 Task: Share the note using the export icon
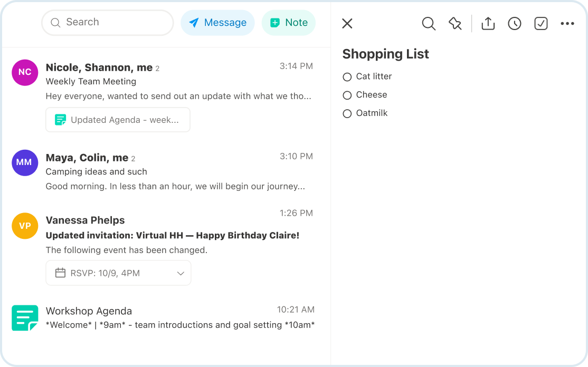[488, 24]
